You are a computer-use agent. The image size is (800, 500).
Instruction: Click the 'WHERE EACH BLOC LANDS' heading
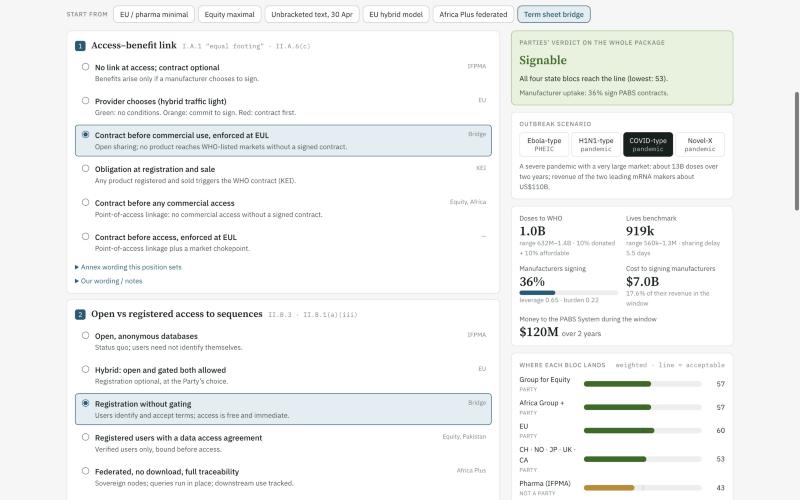click(x=562, y=365)
